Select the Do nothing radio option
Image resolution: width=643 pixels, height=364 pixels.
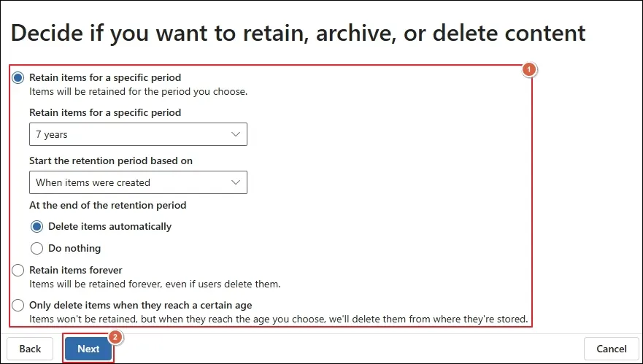(x=37, y=248)
